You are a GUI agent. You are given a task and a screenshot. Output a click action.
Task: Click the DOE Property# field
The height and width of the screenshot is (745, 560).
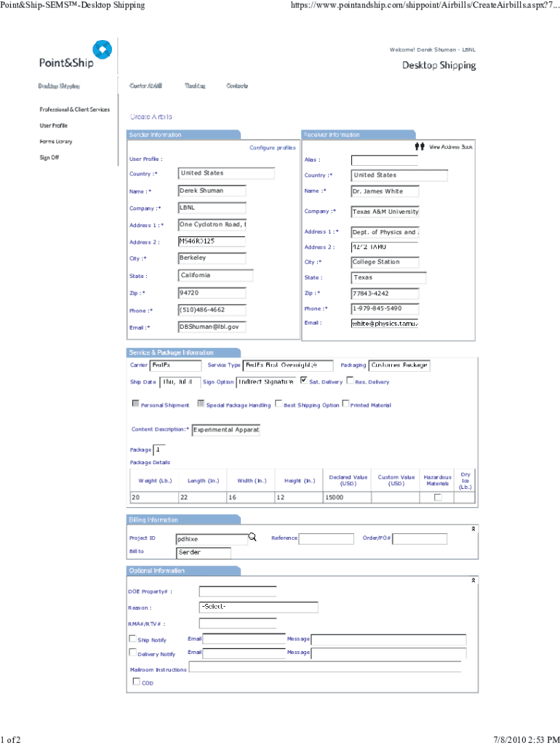238,591
